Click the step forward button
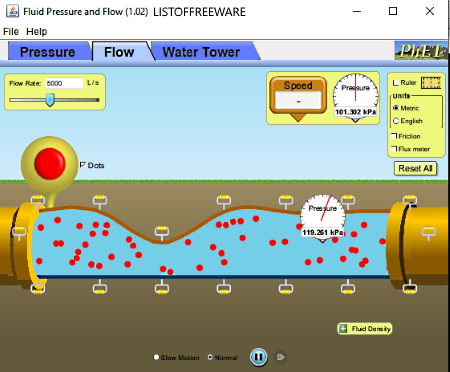The height and width of the screenshot is (372, 450). point(281,357)
